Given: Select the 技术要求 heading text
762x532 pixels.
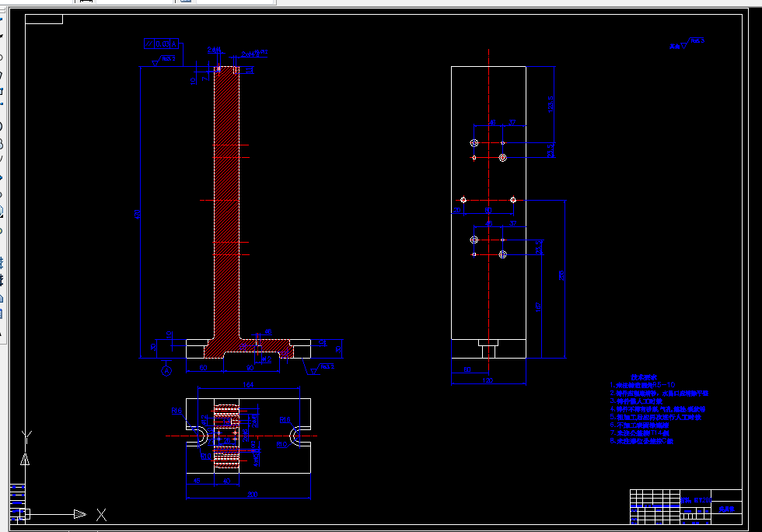Looking at the screenshot, I should [x=644, y=377].
